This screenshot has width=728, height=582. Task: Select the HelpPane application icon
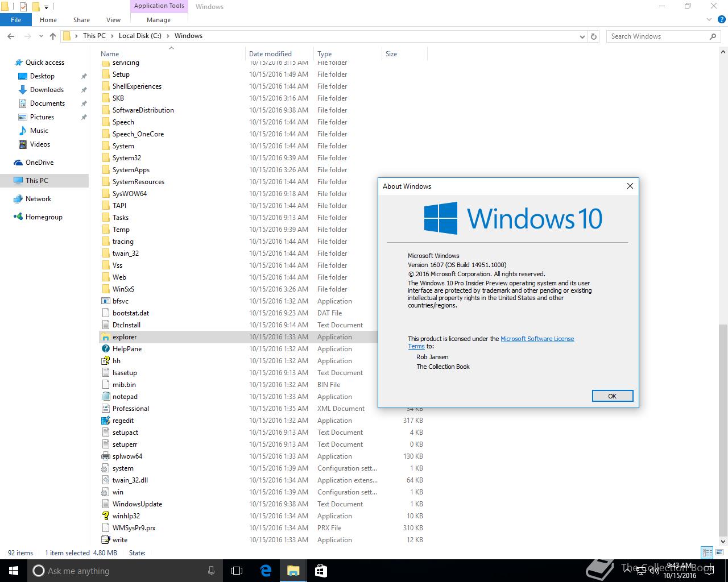[x=105, y=349]
